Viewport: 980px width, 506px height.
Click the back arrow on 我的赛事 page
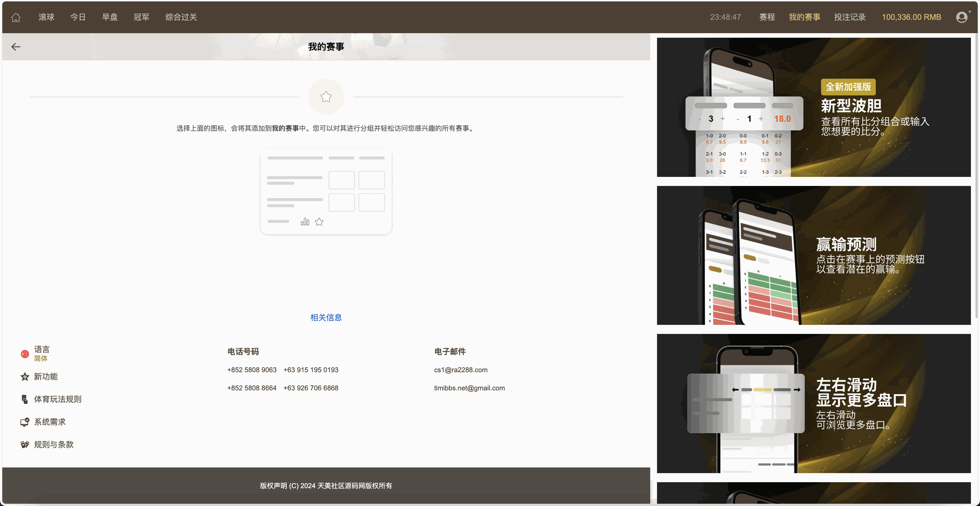coord(16,46)
